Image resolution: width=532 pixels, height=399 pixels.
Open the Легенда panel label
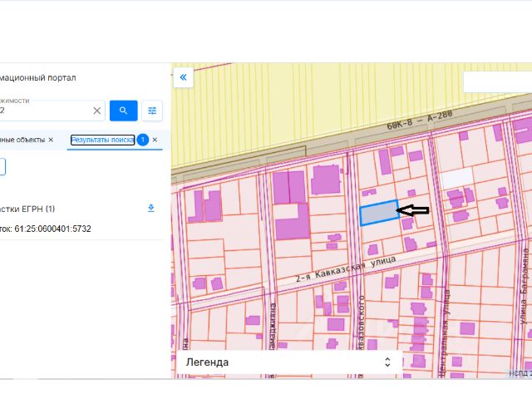[x=207, y=362]
